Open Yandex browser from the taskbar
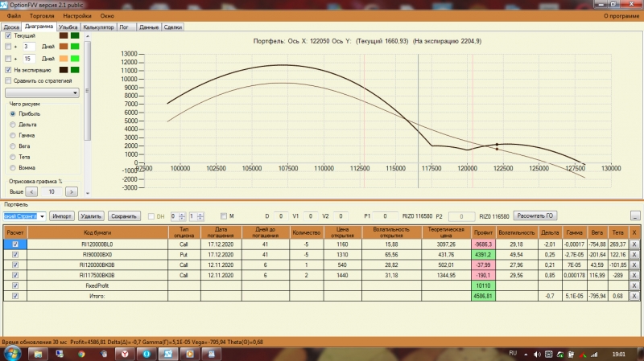Image resolution: width=644 pixels, height=361 pixels. [x=124, y=354]
